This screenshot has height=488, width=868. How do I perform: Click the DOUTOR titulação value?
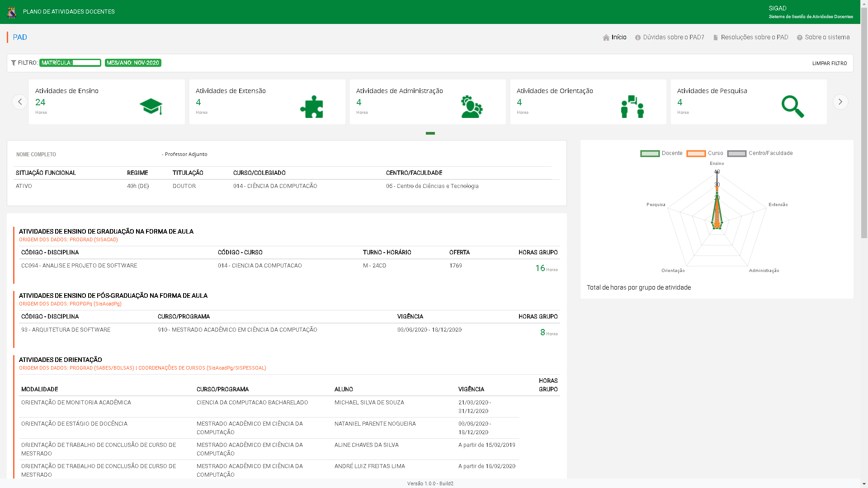(184, 186)
